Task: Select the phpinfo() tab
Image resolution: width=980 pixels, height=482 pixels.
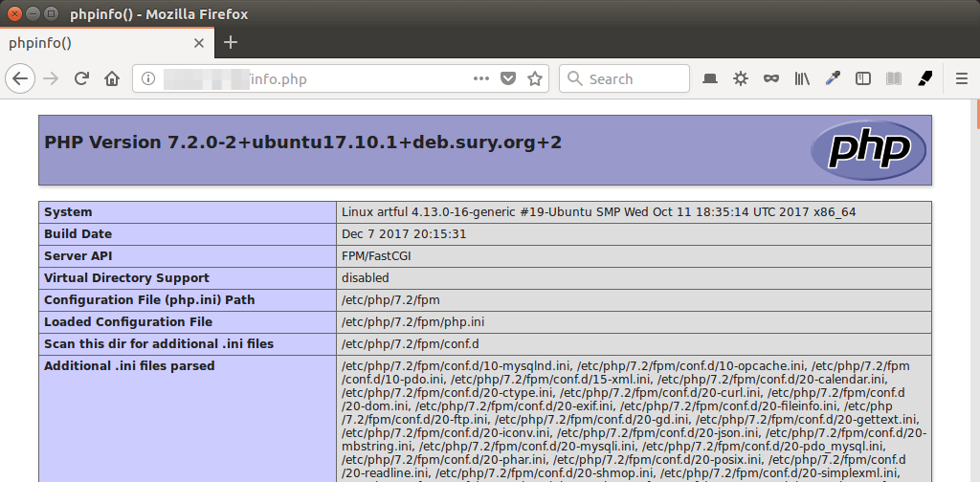Action: coord(96,43)
